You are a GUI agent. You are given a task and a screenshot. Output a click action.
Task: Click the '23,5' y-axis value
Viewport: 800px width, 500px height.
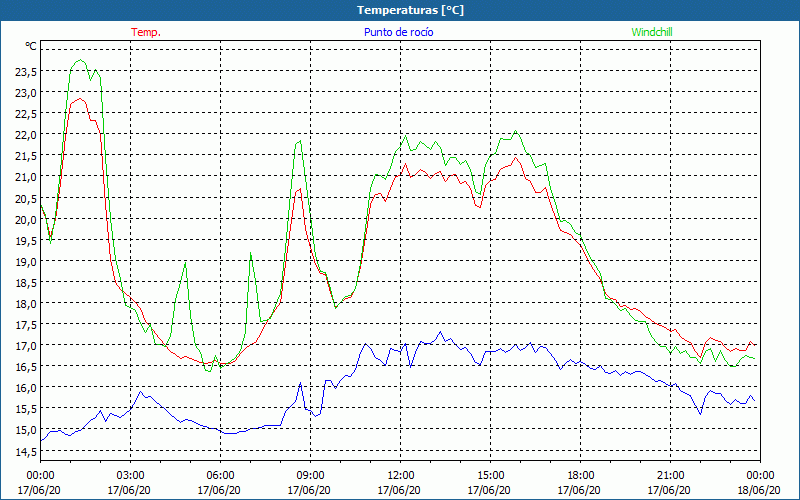pyautogui.click(x=26, y=72)
